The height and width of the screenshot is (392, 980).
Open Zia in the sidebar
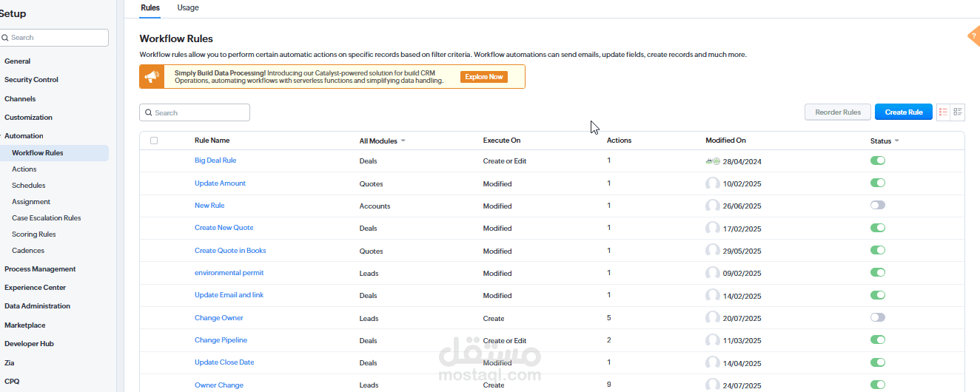[9, 363]
